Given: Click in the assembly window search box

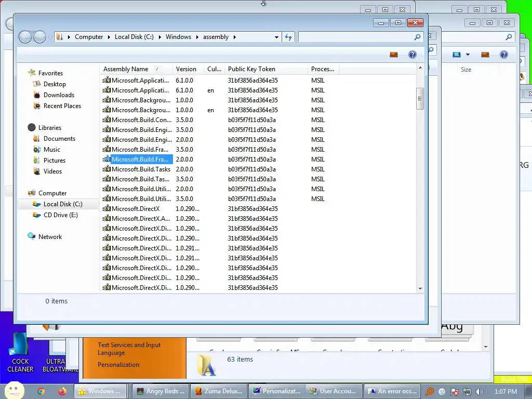Looking at the screenshot, I should pyautogui.click(x=354, y=37).
